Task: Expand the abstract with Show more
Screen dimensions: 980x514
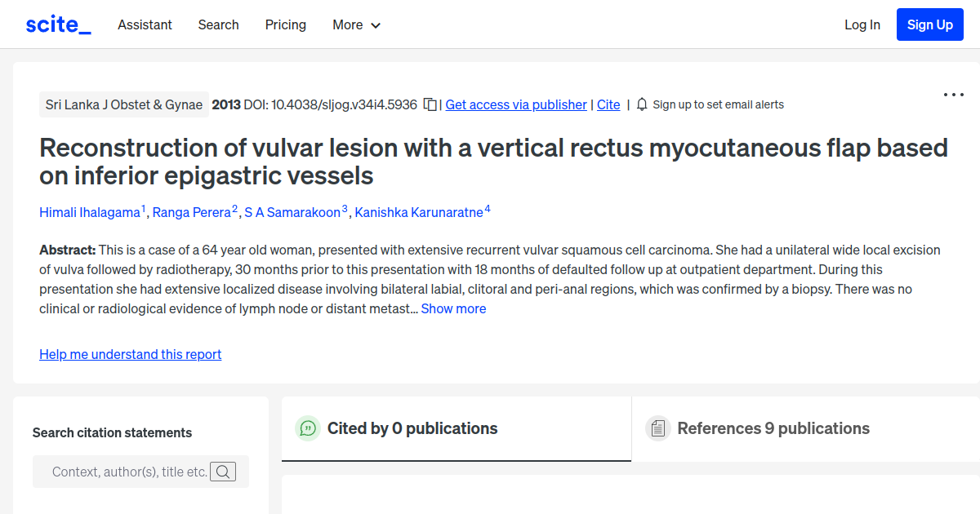Action: pos(453,308)
